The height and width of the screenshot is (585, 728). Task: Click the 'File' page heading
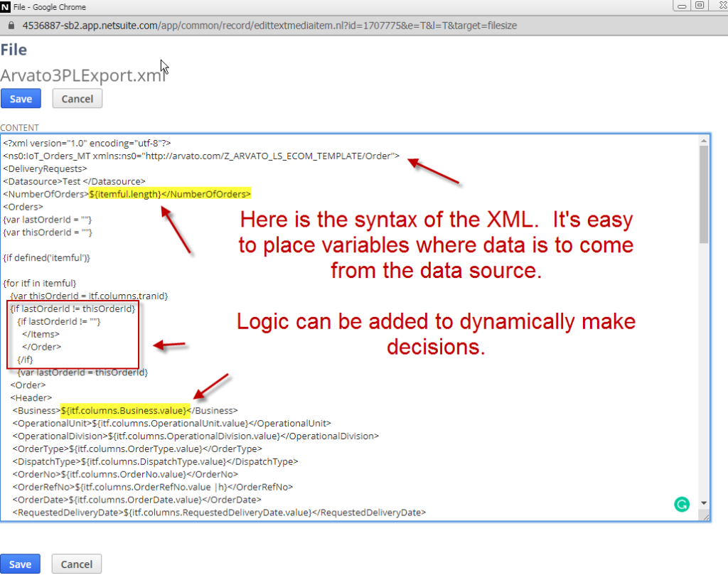coord(14,50)
